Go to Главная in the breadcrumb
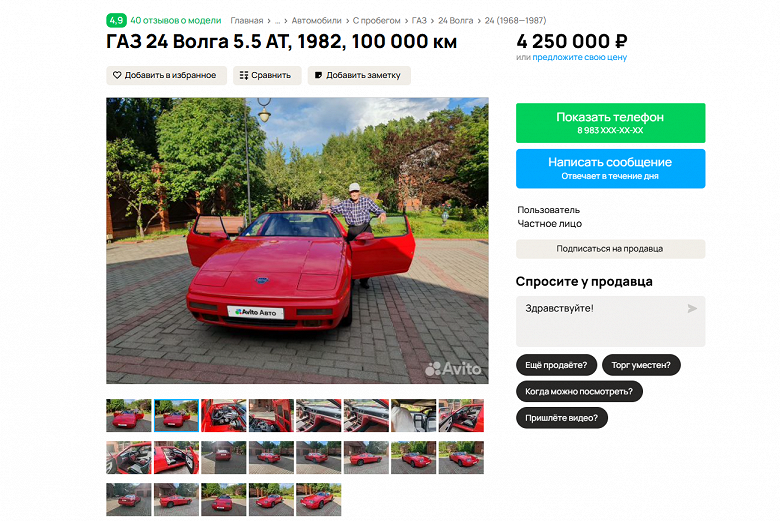Image resolution: width=780 pixels, height=521 pixels. (x=247, y=20)
